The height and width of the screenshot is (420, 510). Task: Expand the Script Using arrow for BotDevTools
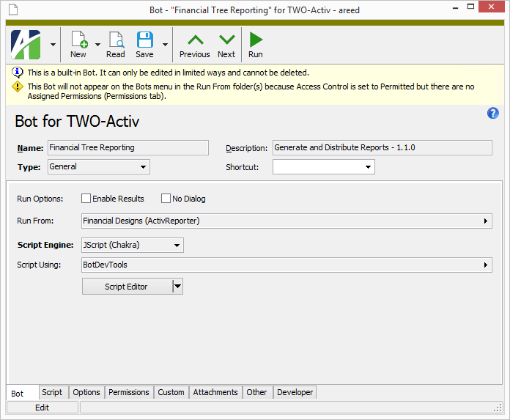(486, 265)
